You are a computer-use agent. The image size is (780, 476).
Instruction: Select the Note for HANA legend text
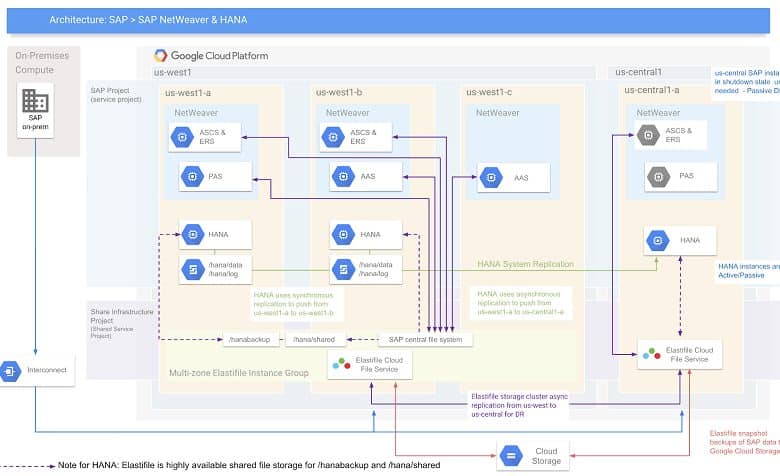click(249, 465)
